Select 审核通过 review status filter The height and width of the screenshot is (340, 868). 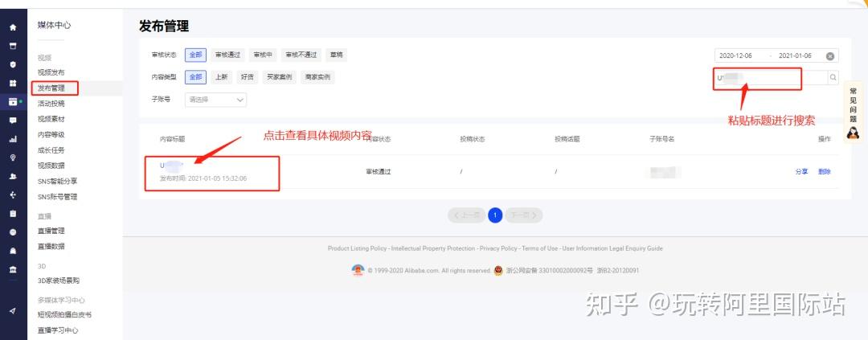click(228, 55)
